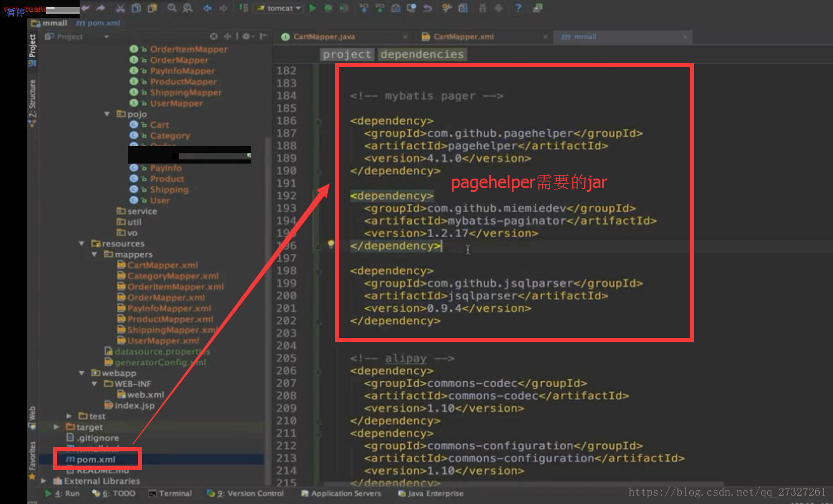Open Find with the magnifier icon

coord(172,8)
